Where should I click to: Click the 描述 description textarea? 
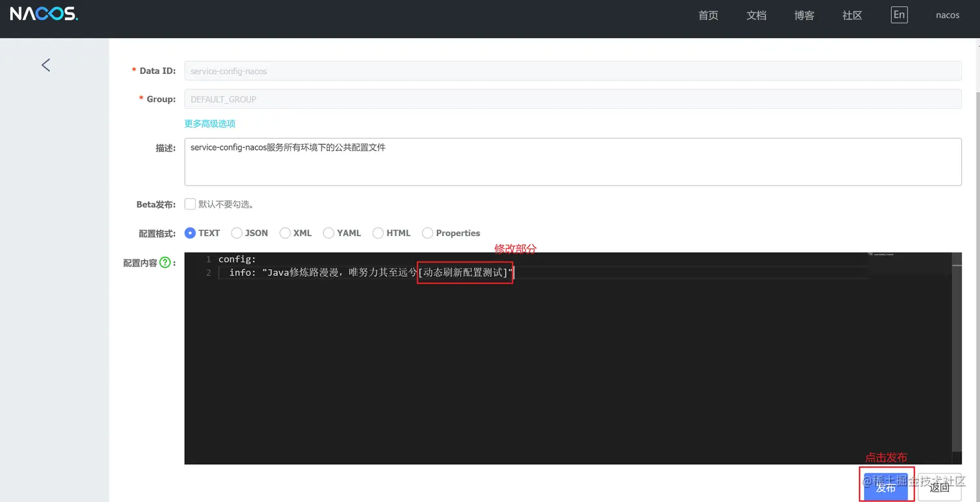pyautogui.click(x=573, y=161)
